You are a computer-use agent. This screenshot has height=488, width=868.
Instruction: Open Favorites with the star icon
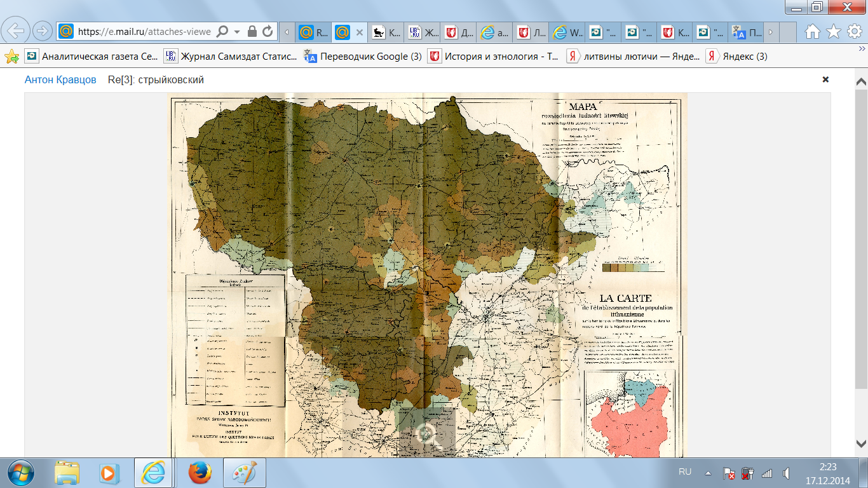(x=834, y=31)
